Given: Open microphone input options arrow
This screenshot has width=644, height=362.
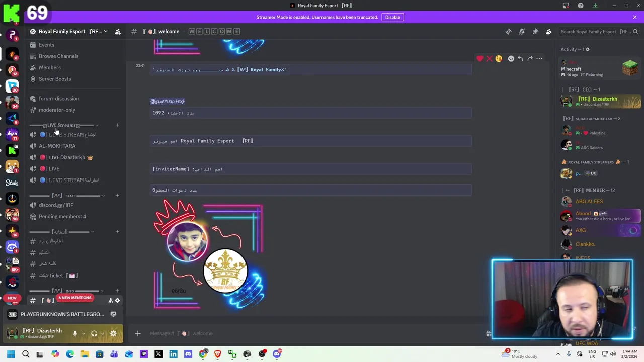Looking at the screenshot, I should coord(83,333).
